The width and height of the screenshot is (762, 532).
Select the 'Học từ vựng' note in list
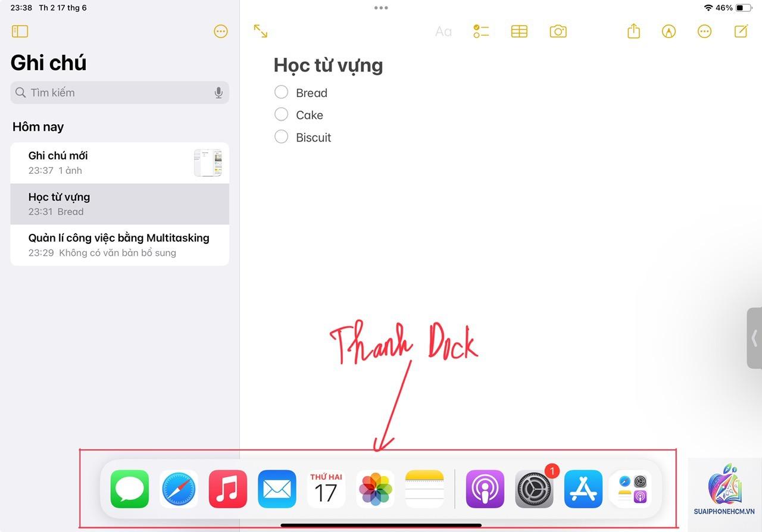click(x=120, y=204)
